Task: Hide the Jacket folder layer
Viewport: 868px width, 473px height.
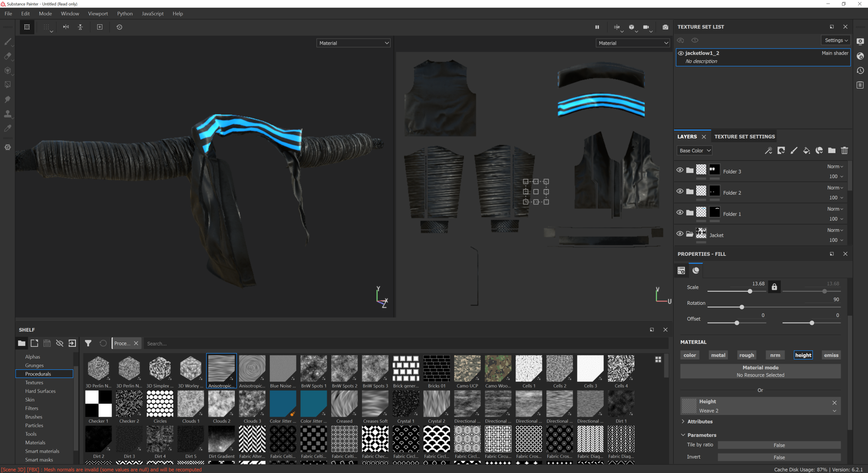Action: point(680,234)
